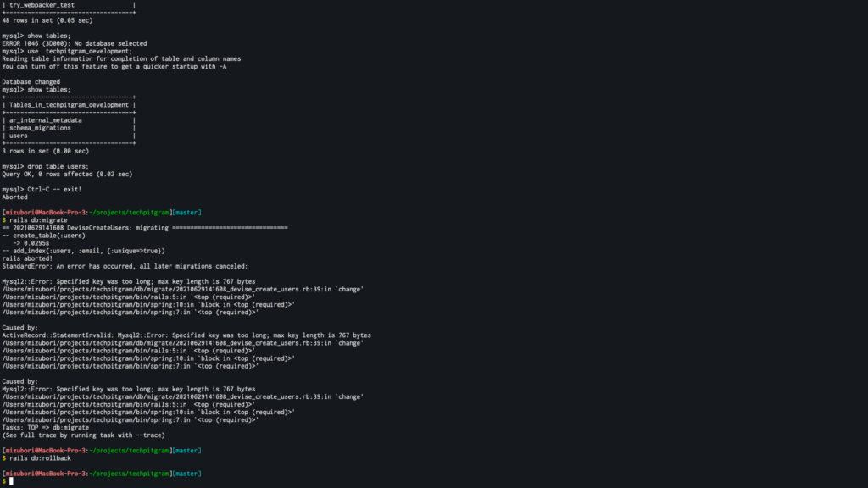The image size is (868, 488).
Task: Click the 'See full trace' hint line
Action: tap(84, 435)
